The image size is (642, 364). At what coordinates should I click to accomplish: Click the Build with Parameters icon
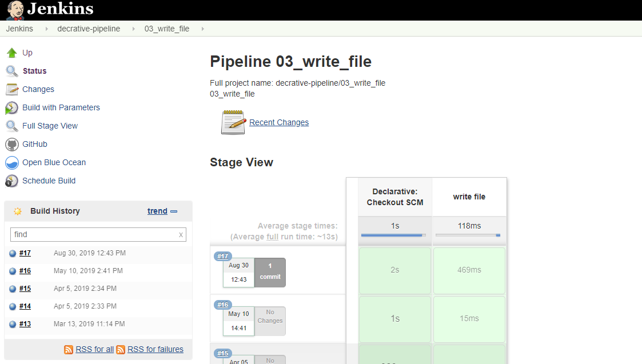(x=12, y=108)
